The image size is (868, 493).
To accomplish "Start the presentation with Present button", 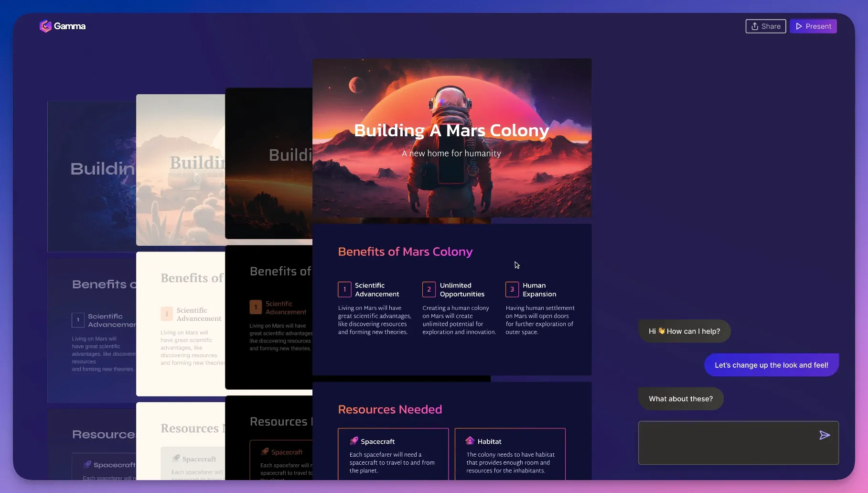I will (x=813, y=26).
